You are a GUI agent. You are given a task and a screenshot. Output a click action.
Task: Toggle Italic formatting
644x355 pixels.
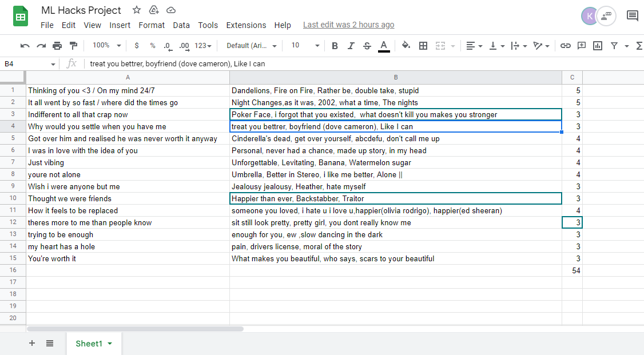point(351,46)
